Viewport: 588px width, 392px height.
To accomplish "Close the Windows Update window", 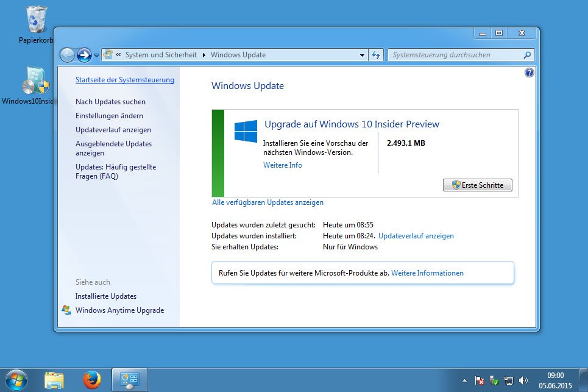I will click(522, 34).
